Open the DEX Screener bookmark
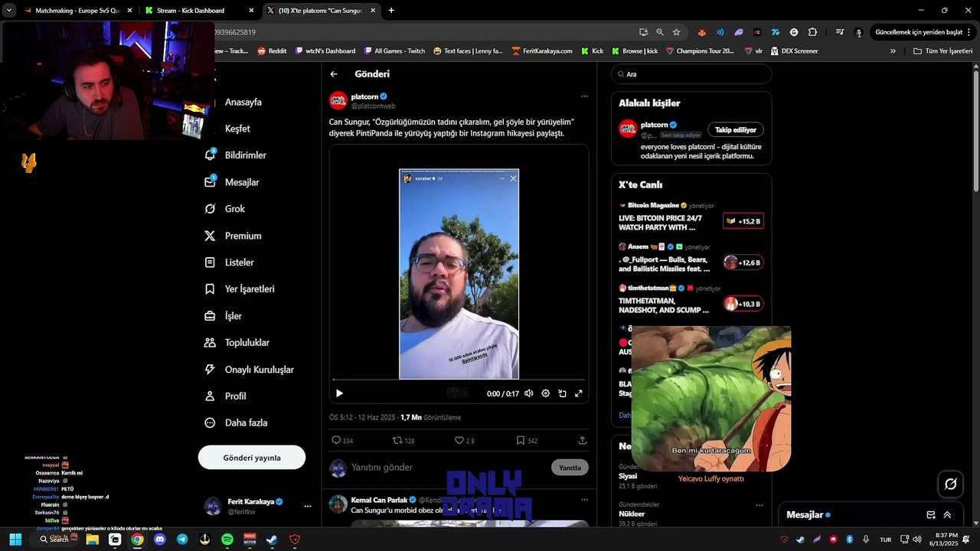The height and width of the screenshot is (551, 980). (x=794, y=51)
